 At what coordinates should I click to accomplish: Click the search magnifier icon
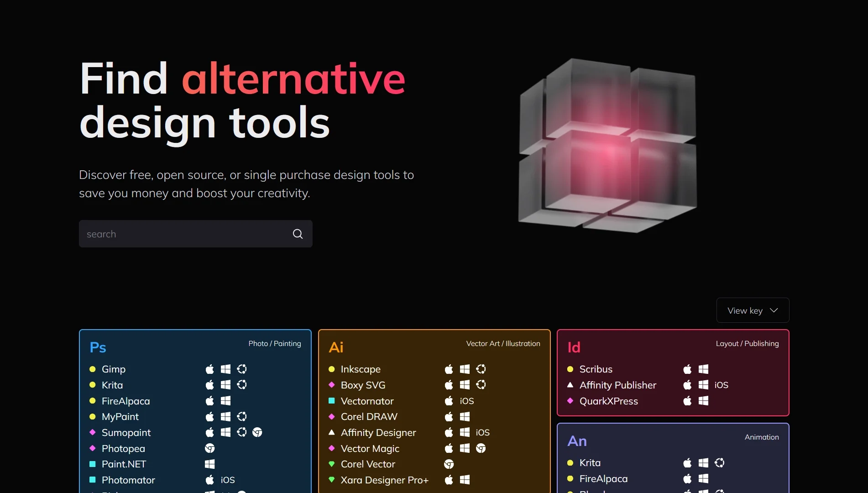298,234
